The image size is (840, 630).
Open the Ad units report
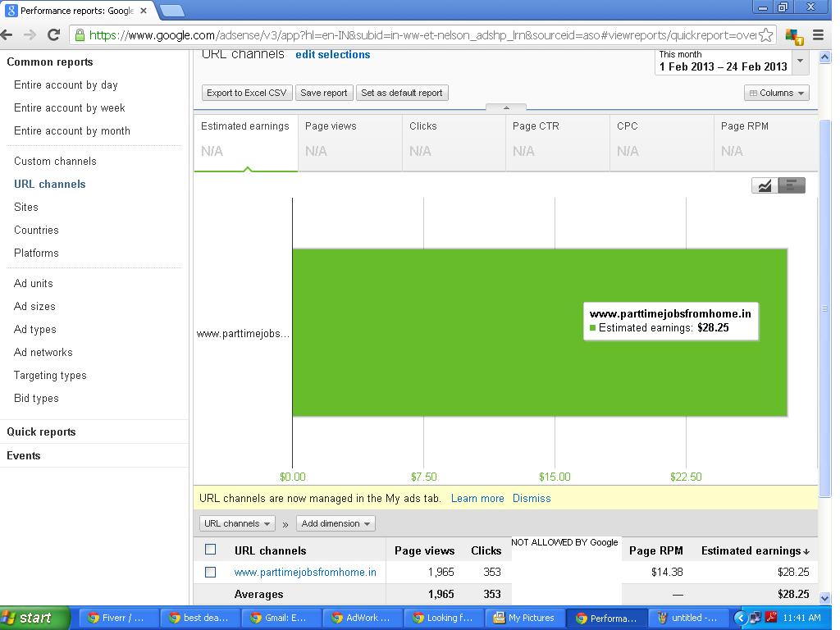pyautogui.click(x=33, y=283)
